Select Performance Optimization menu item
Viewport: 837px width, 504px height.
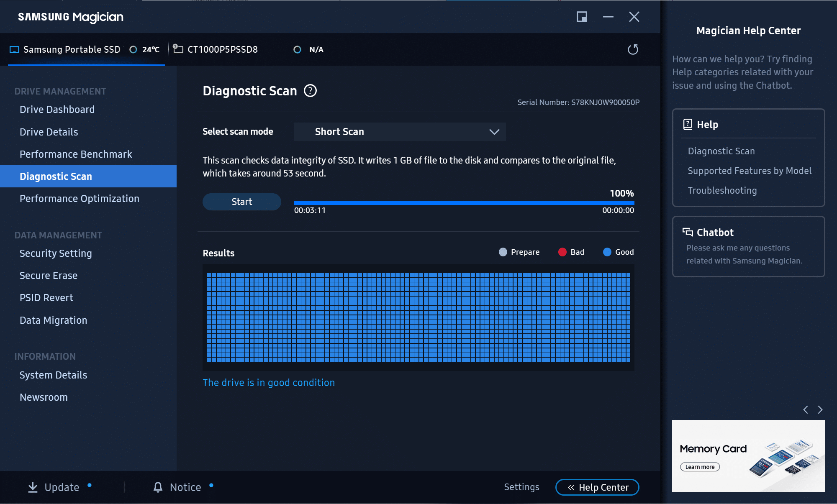[79, 199]
